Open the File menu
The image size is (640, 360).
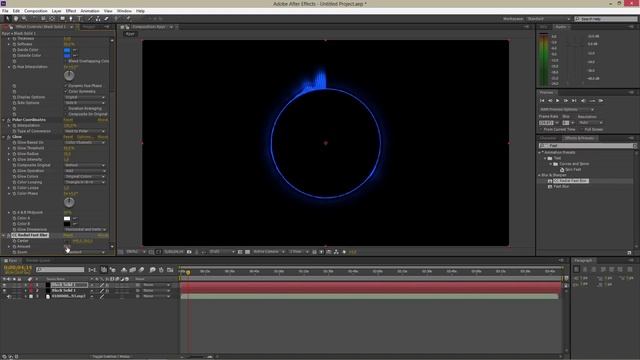[x=5, y=11]
